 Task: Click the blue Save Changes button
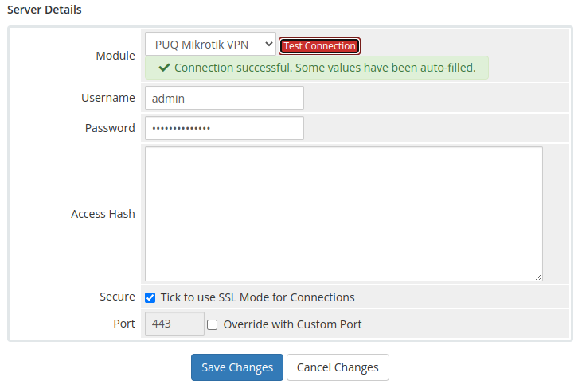(x=237, y=367)
